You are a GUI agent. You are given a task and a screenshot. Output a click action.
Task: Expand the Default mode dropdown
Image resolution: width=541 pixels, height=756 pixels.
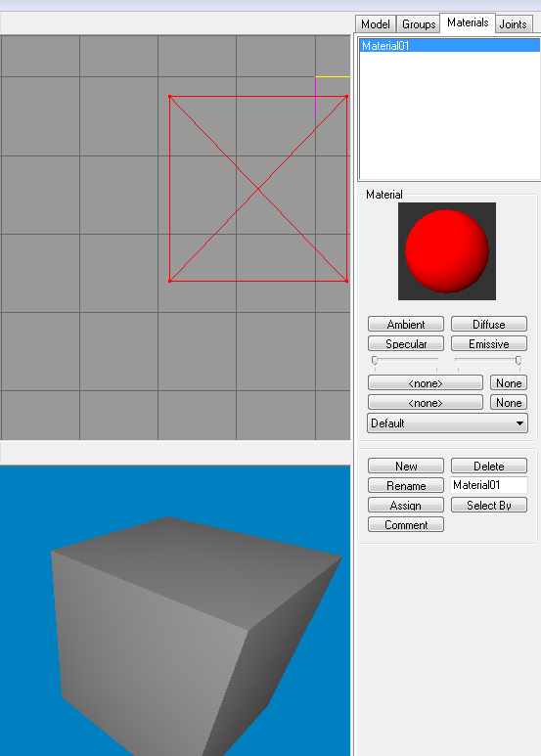tap(447, 423)
